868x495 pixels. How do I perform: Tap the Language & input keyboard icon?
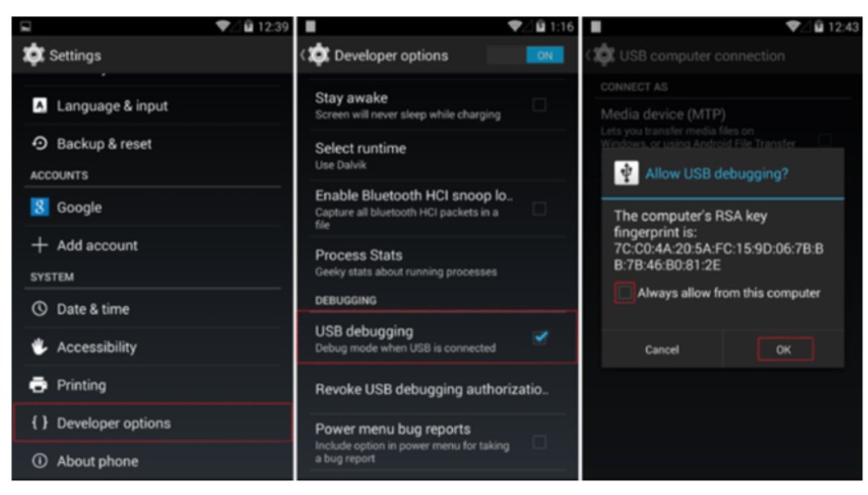click(x=39, y=105)
